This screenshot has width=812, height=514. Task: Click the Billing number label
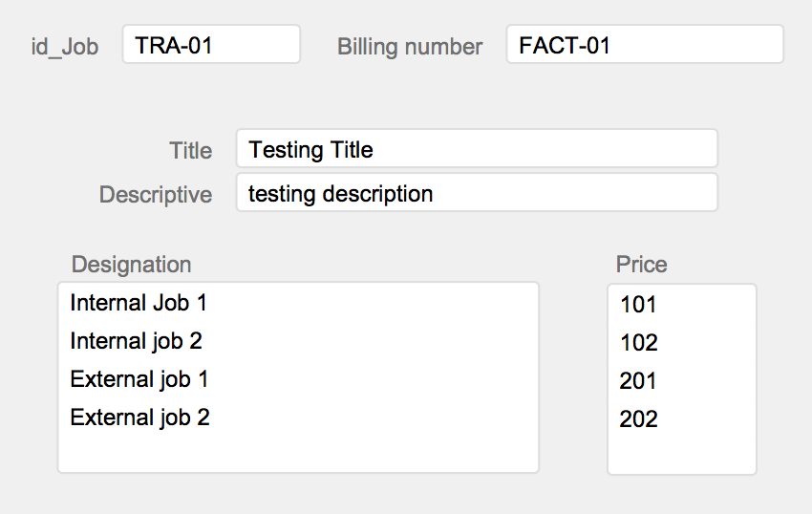(410, 47)
